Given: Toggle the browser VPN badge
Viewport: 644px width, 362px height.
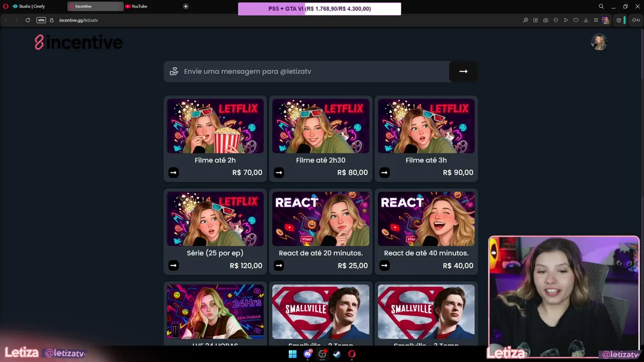Looking at the screenshot, I should pos(41,20).
